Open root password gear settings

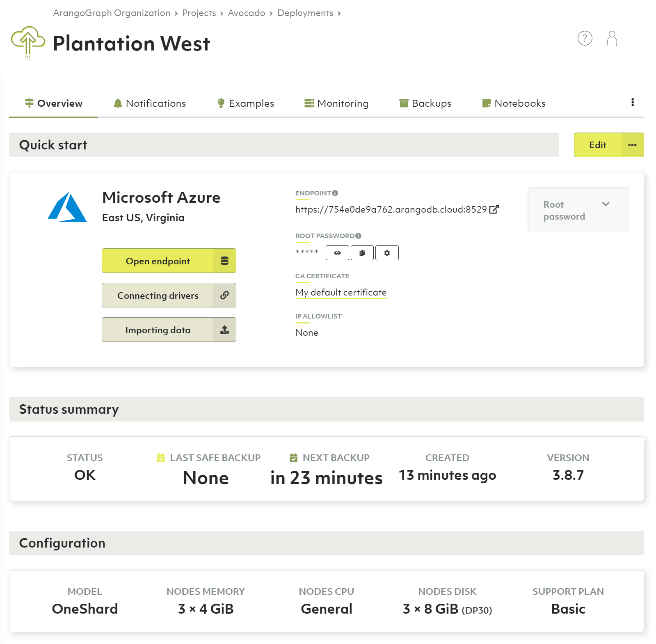387,253
